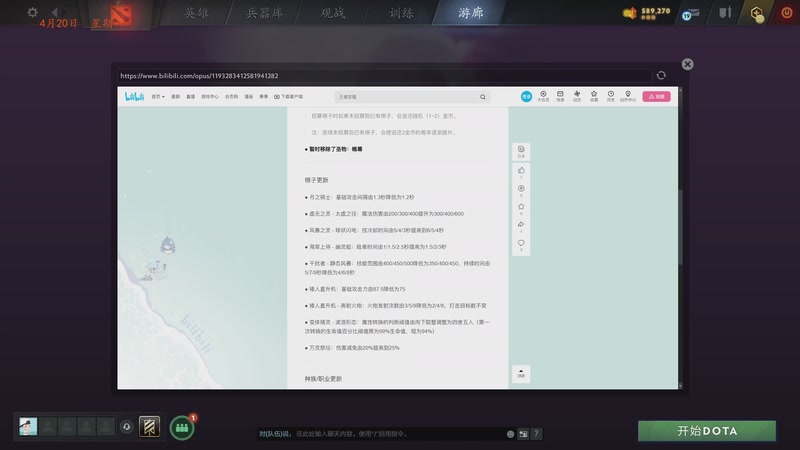Open the 目录 contents icon in side toolbar
Image resolution: width=800 pixels, height=450 pixels.
coord(521,152)
